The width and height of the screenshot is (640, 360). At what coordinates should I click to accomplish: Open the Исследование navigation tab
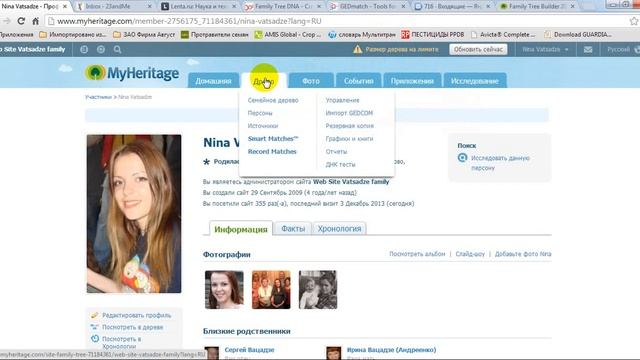click(475, 81)
